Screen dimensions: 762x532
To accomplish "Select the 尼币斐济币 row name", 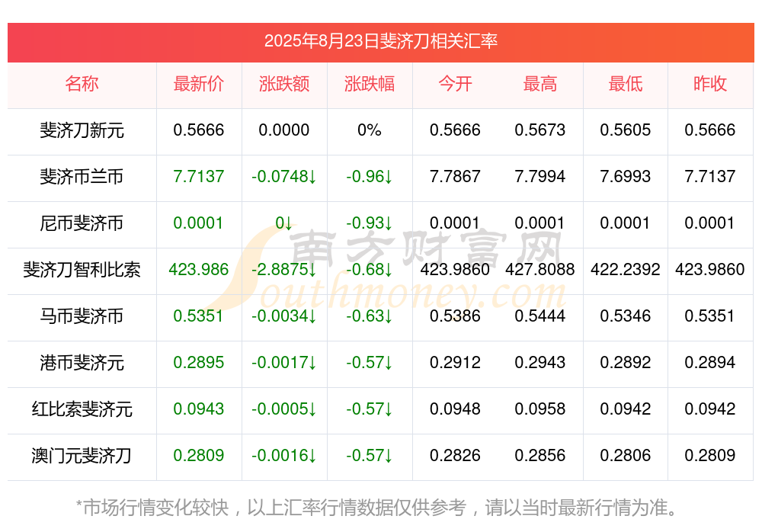I will [82, 223].
